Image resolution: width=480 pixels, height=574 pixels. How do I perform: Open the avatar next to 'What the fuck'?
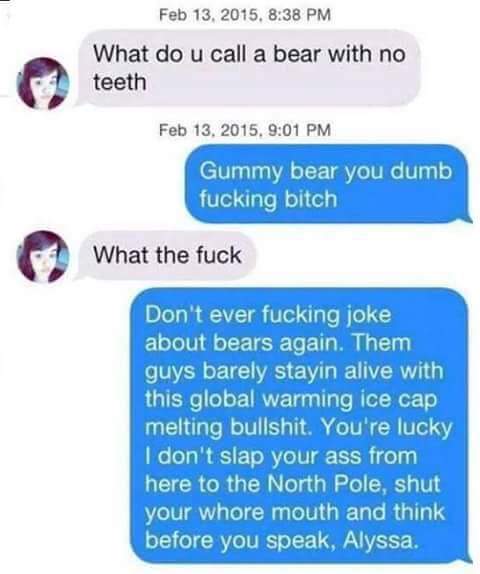(x=43, y=256)
